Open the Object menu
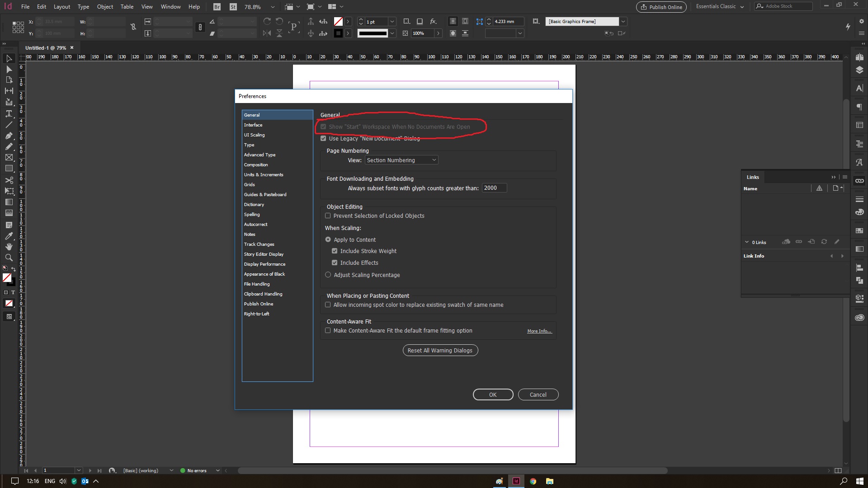Image resolution: width=868 pixels, height=488 pixels. pyautogui.click(x=105, y=7)
